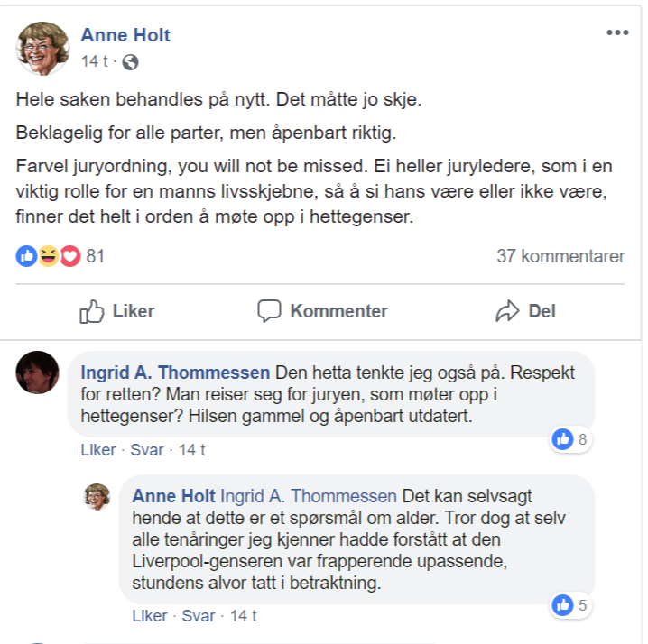Click Svar under Ingrid's comment
The height and width of the screenshot is (644, 648).
click(148, 450)
